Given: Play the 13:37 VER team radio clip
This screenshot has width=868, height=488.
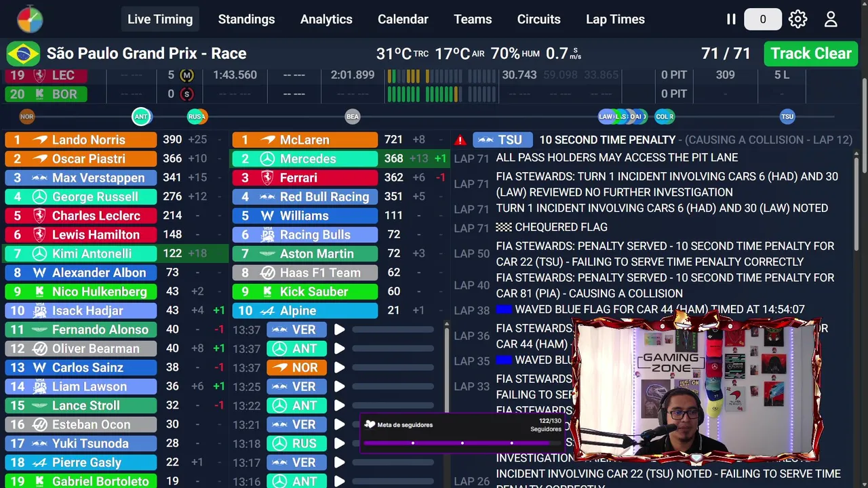Looking at the screenshot, I should tap(340, 329).
